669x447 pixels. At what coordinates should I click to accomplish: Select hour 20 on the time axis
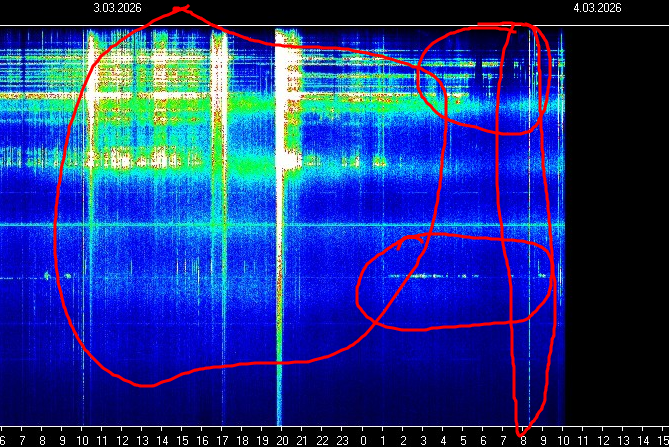[x=282, y=439]
